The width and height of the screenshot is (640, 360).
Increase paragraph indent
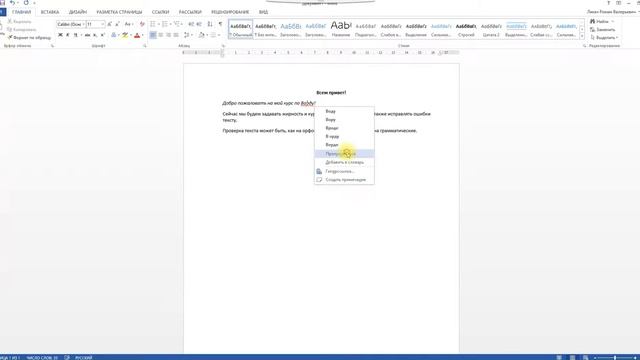tap(199, 24)
